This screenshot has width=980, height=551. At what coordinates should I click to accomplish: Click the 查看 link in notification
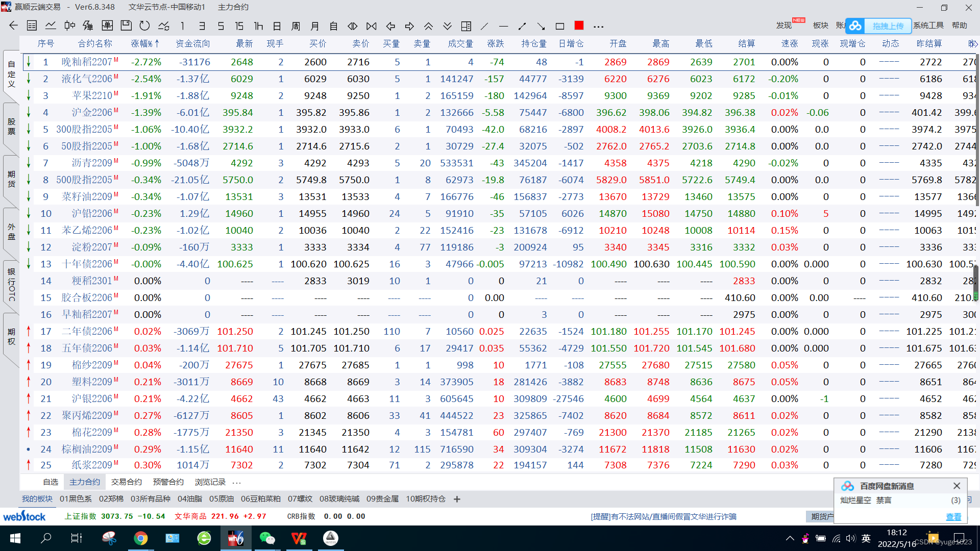pyautogui.click(x=953, y=517)
